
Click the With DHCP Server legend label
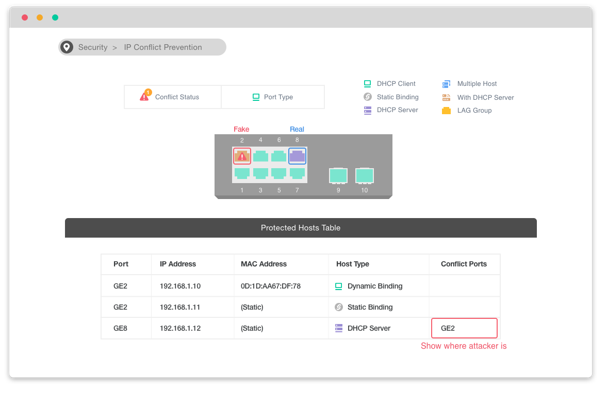(x=485, y=98)
